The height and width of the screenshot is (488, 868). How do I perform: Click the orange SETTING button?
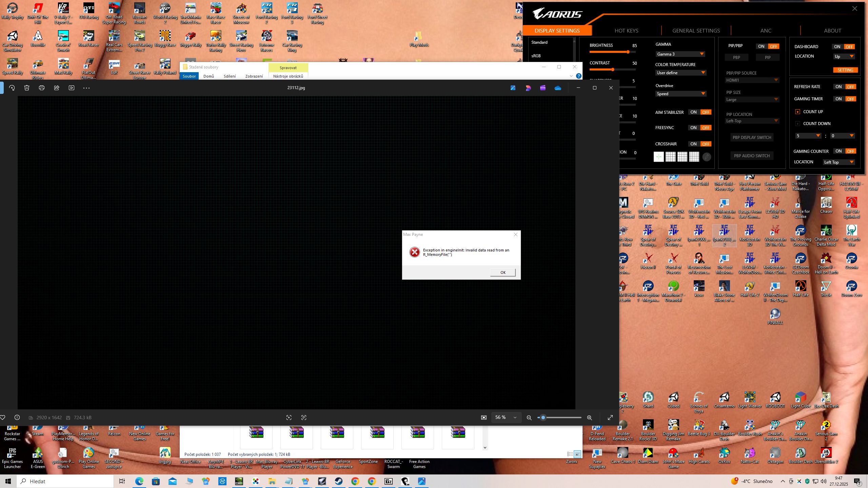(845, 70)
